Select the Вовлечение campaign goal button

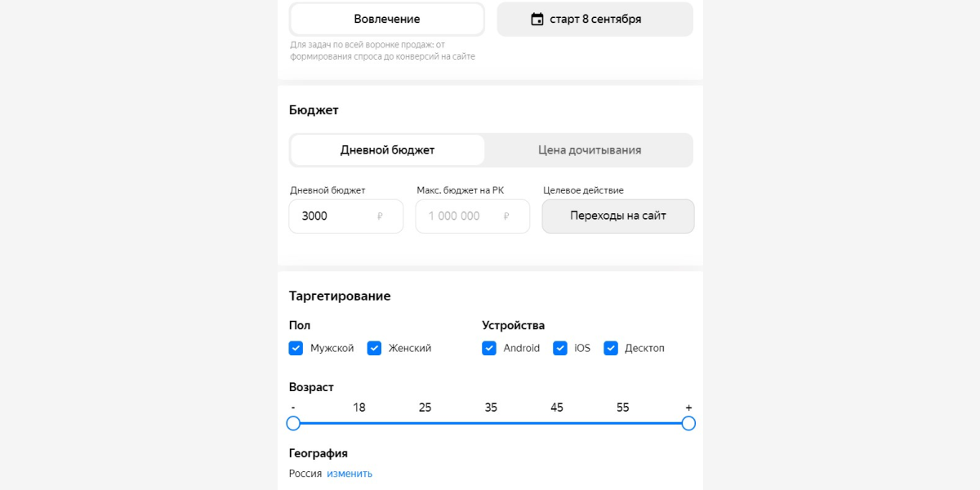[387, 19]
